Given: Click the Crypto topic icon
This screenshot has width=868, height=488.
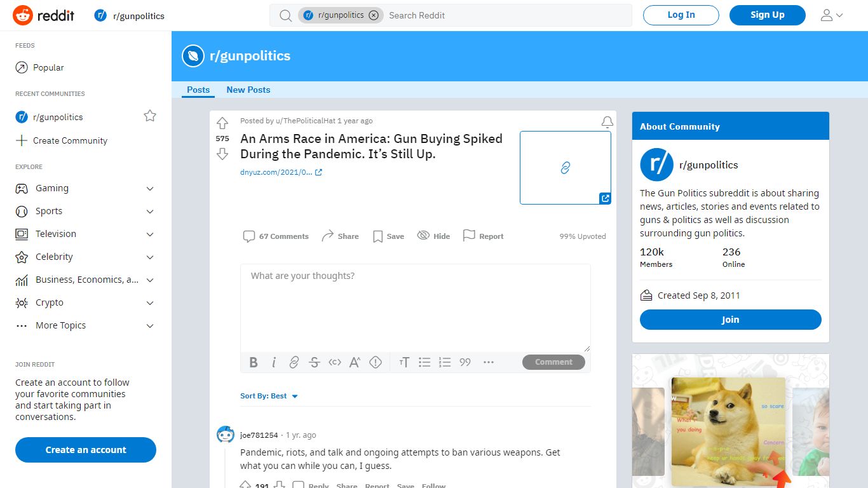Looking at the screenshot, I should pos(22,302).
